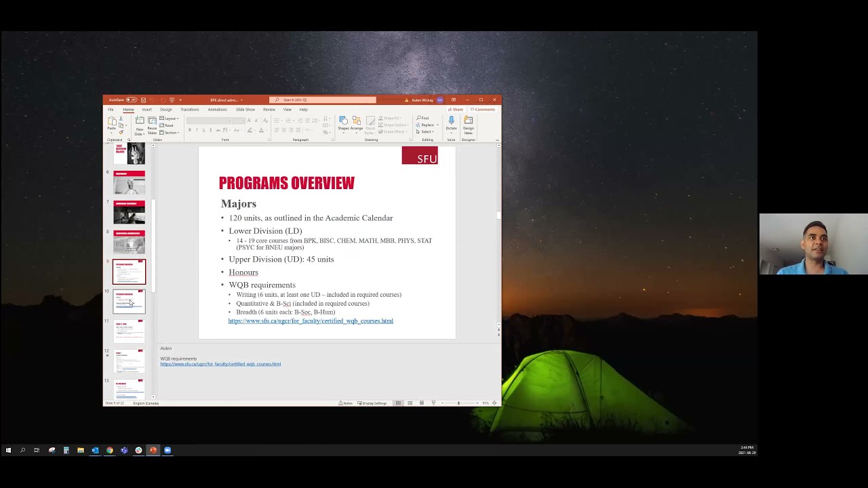This screenshot has width=868, height=488.
Task: Click the Reset slide button
Action: click(x=166, y=125)
